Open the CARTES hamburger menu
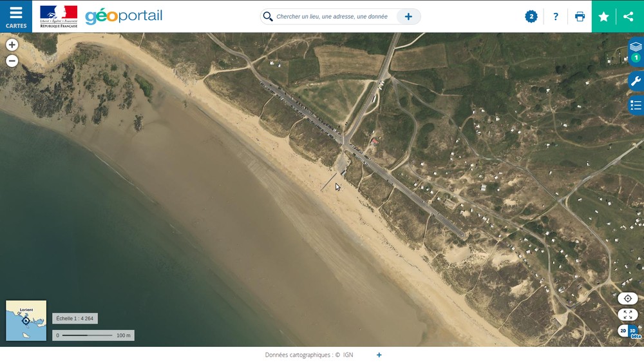 pos(16,16)
